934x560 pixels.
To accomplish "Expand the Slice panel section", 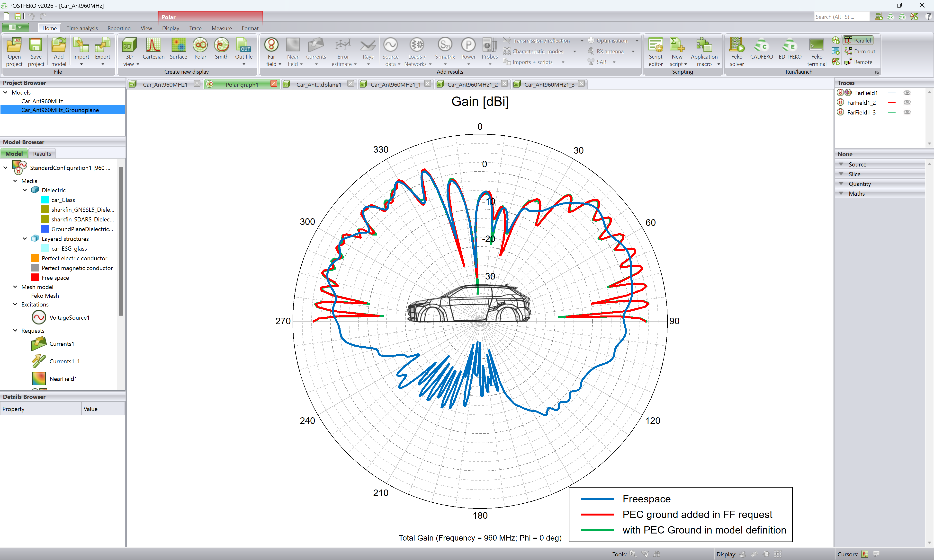I will (880, 174).
